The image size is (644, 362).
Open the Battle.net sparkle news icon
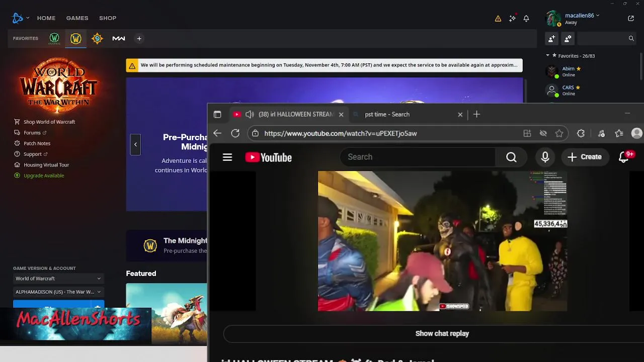click(512, 18)
